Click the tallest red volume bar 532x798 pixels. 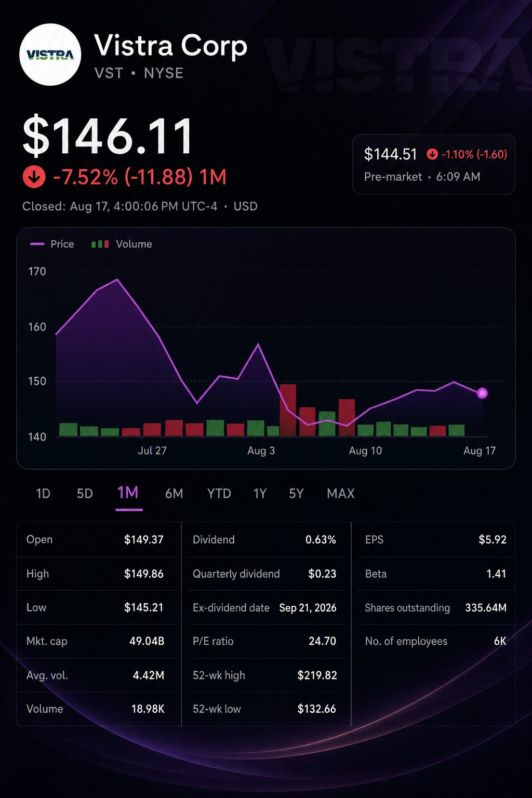[288, 410]
